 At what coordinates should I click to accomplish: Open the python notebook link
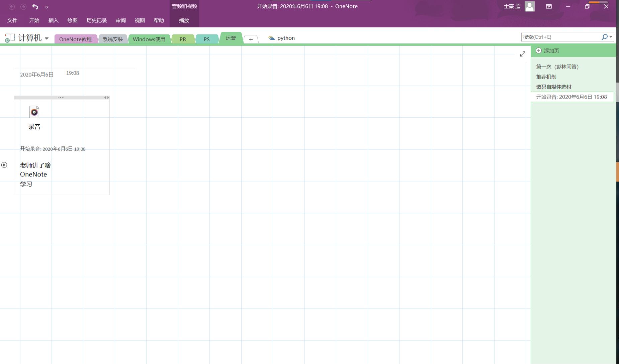[x=282, y=38]
